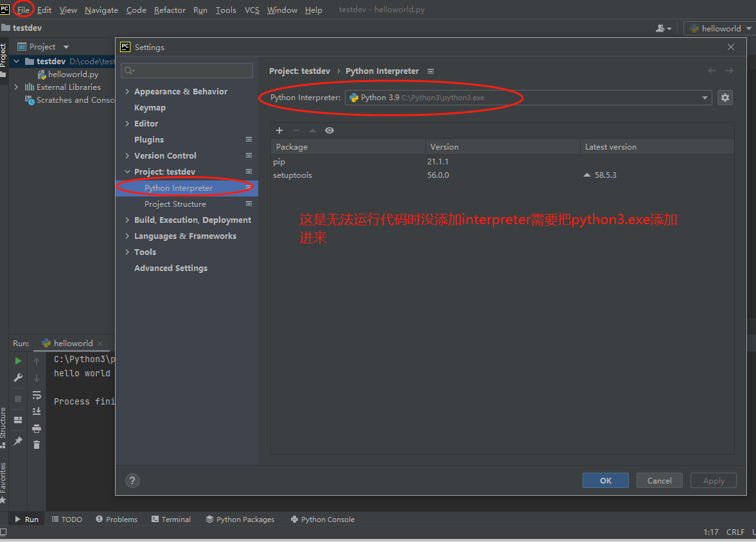Close the helloworld Run tab
Viewport: 756px width, 542px height.
coord(100,344)
